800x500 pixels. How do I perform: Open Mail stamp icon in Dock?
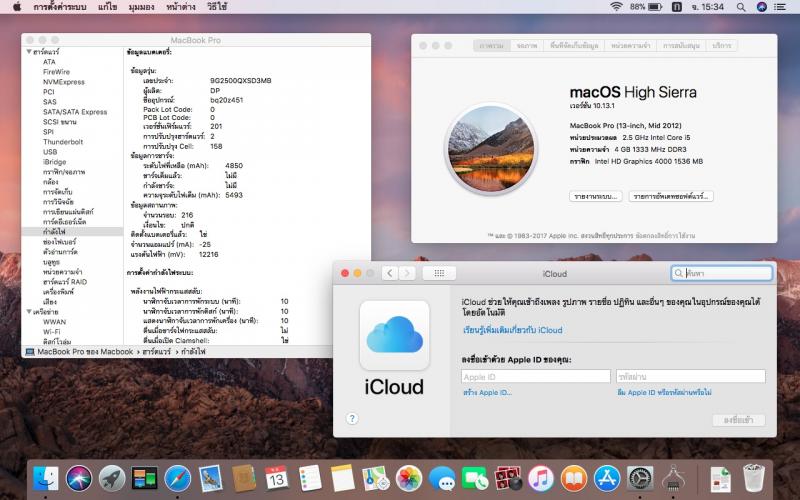pos(211,479)
